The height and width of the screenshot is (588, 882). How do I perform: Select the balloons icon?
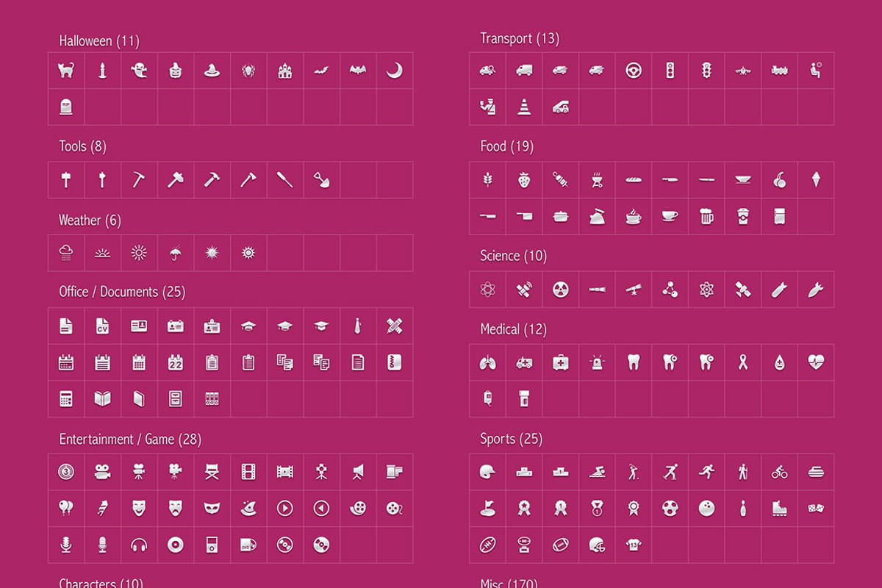[66, 508]
